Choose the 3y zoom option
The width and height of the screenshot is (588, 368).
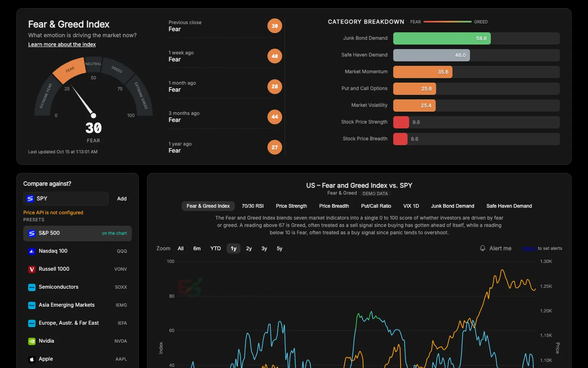pos(264,249)
